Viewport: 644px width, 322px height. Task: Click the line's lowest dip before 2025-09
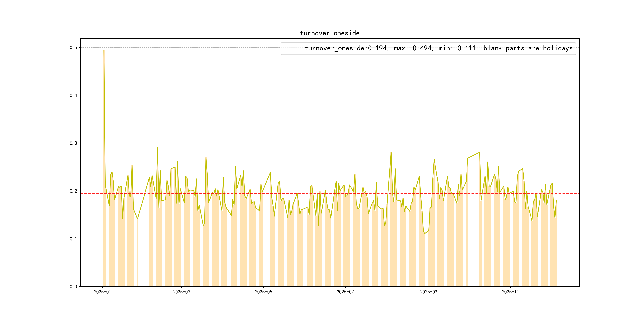click(425, 233)
